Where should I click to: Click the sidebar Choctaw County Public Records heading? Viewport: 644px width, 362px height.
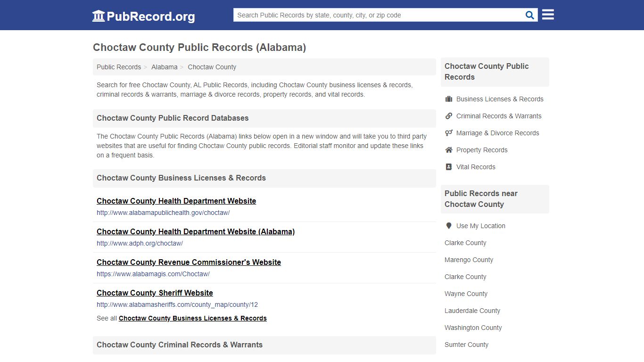coord(487,72)
